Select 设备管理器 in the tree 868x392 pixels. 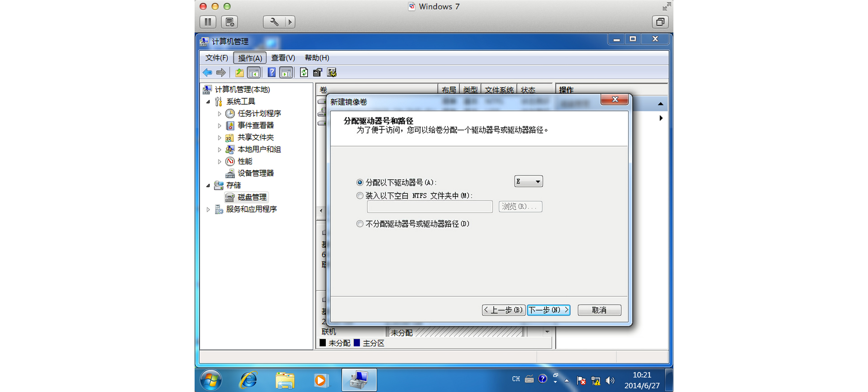pyautogui.click(x=256, y=173)
